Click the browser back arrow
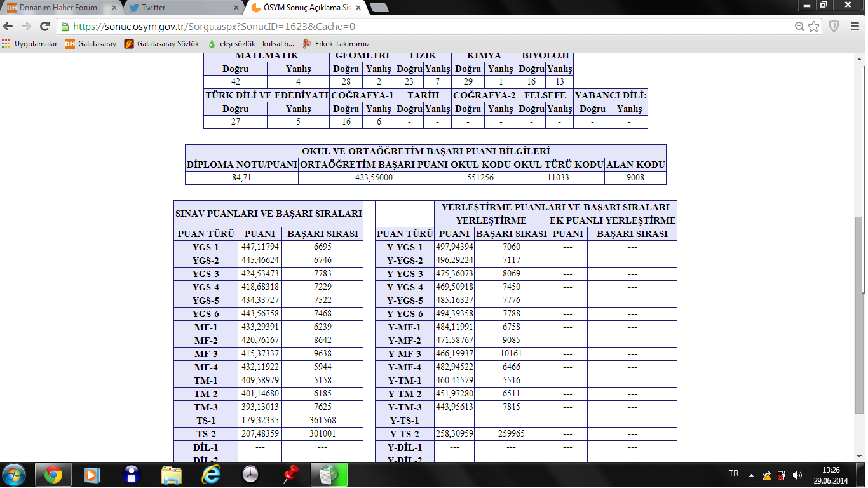868x488 pixels. pos(8,27)
